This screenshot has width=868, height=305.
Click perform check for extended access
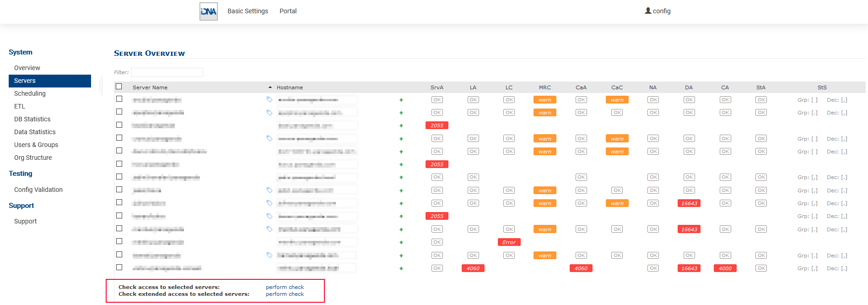(285, 294)
